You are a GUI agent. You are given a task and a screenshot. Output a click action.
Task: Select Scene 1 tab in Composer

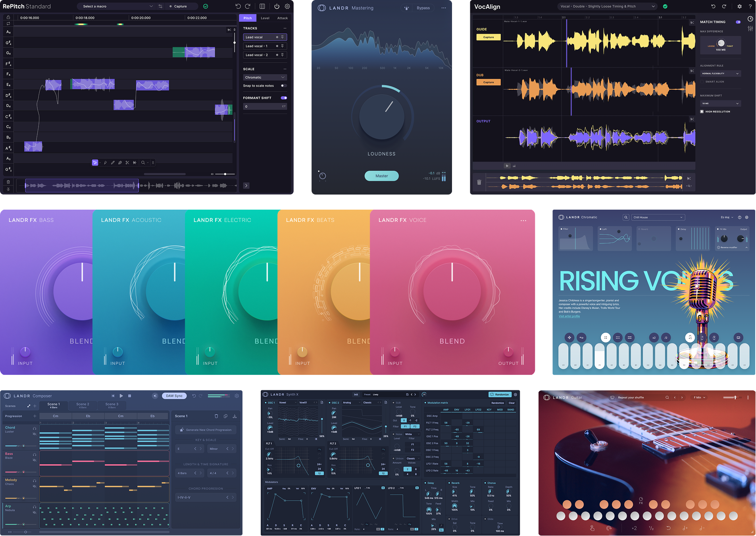54,405
